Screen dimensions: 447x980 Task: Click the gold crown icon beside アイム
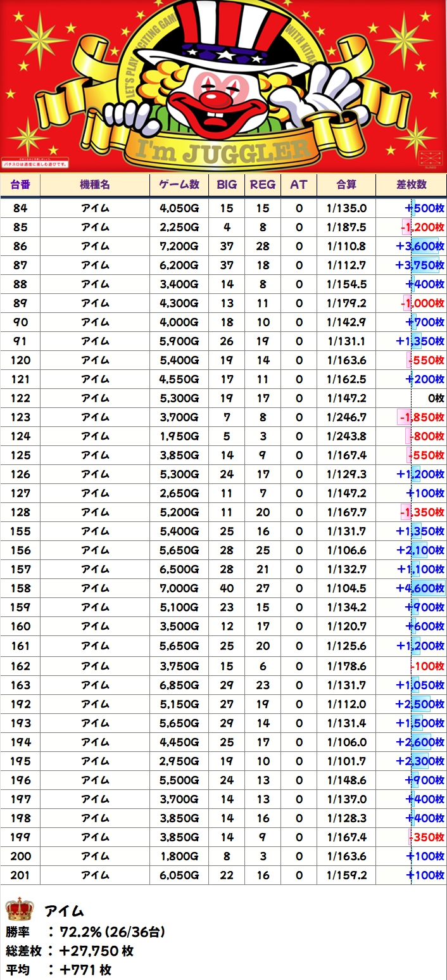tap(19, 910)
